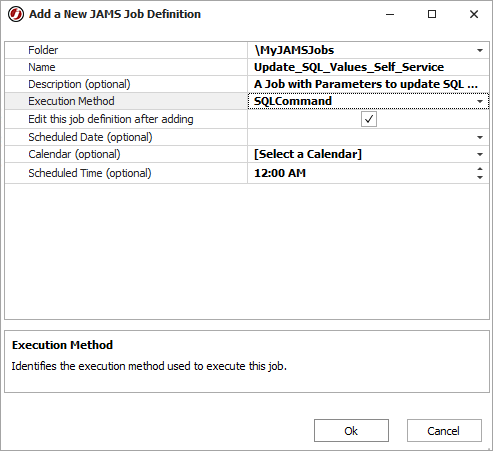This screenshot has height=451, width=493.
Task: Minimize the Add a New JAMS Job Definition window
Action: [390, 14]
